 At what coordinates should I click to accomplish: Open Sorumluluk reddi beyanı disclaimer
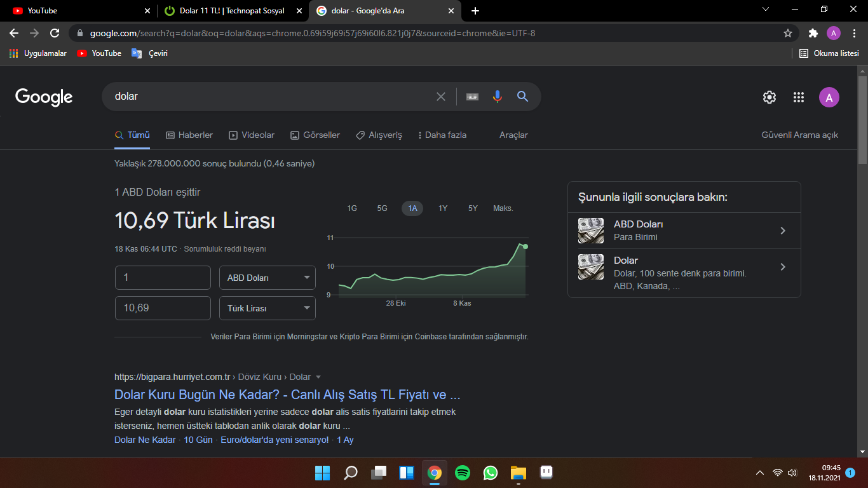[x=225, y=249]
